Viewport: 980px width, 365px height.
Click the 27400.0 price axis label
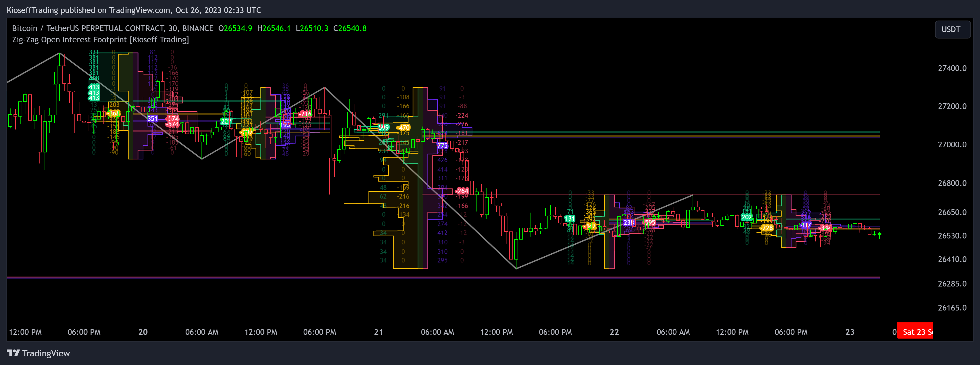pos(952,68)
